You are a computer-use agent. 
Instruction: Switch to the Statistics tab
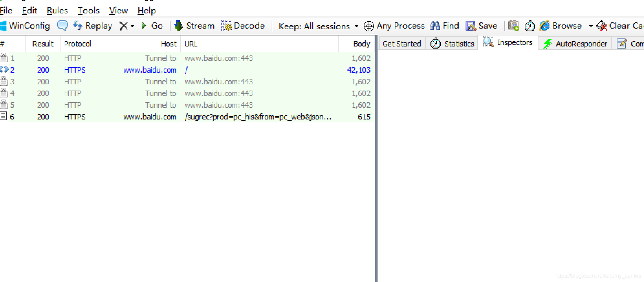452,44
